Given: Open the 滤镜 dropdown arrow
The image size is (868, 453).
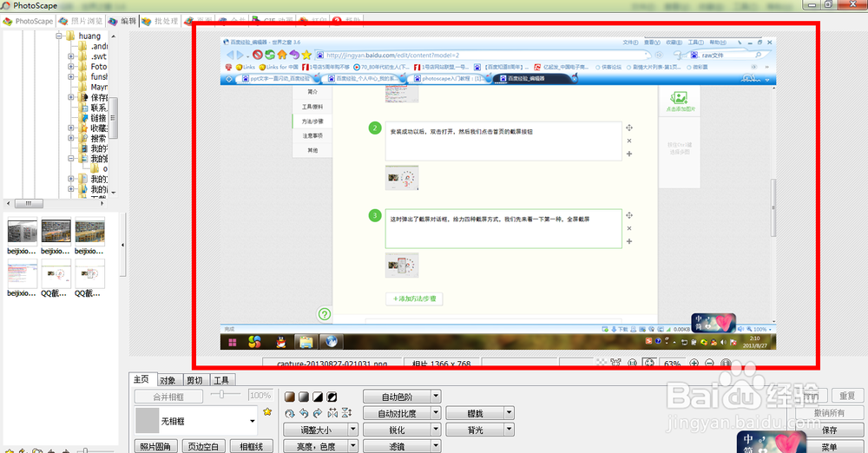Looking at the screenshot, I should click(x=436, y=446).
